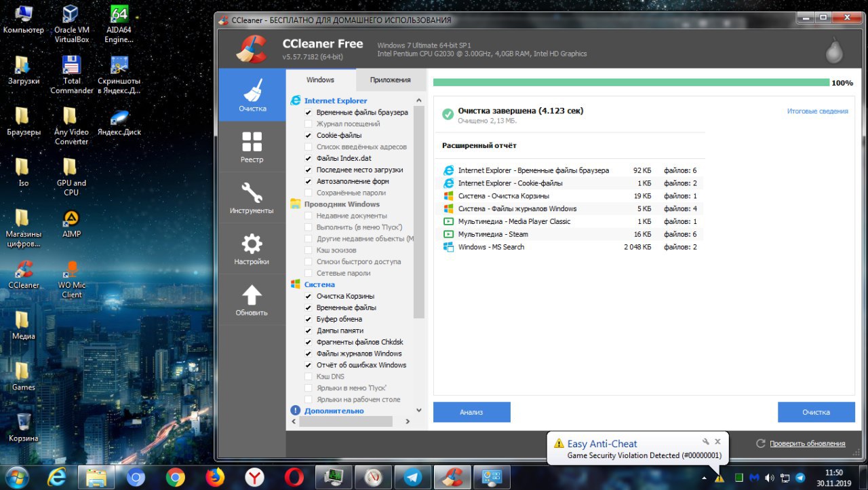Open the Очистка section in CCleaner sidebar
The image size is (868, 490).
click(x=252, y=95)
